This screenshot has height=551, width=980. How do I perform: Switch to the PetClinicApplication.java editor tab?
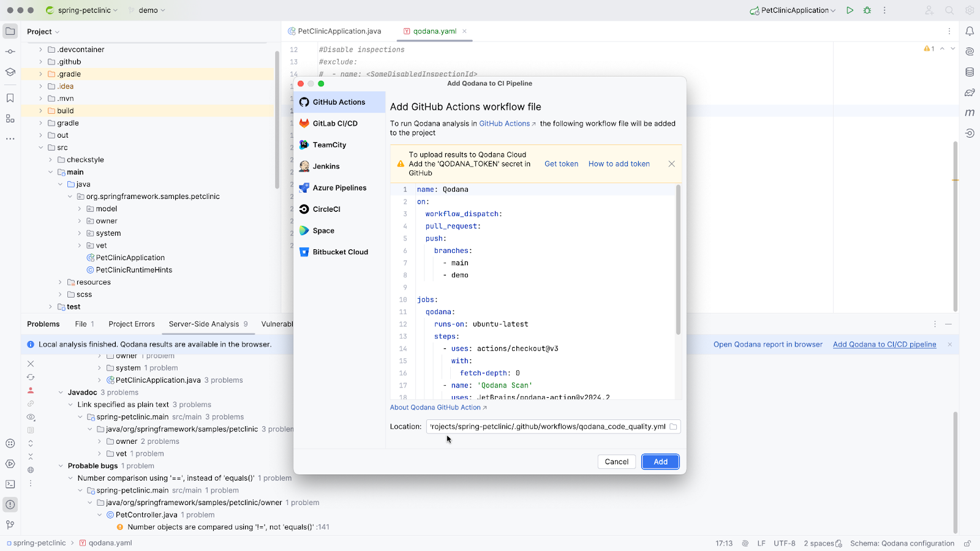pyautogui.click(x=339, y=31)
